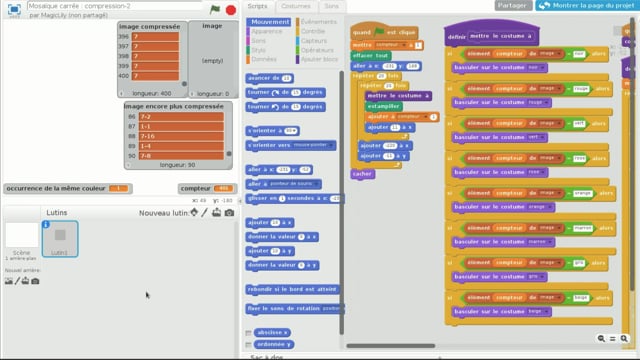Create a new sprite from the camera

pos(229,213)
